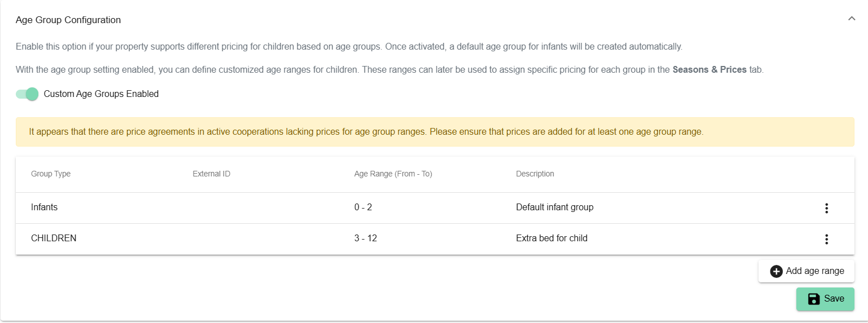Click the 0 - 2 age range cell

pyautogui.click(x=363, y=207)
